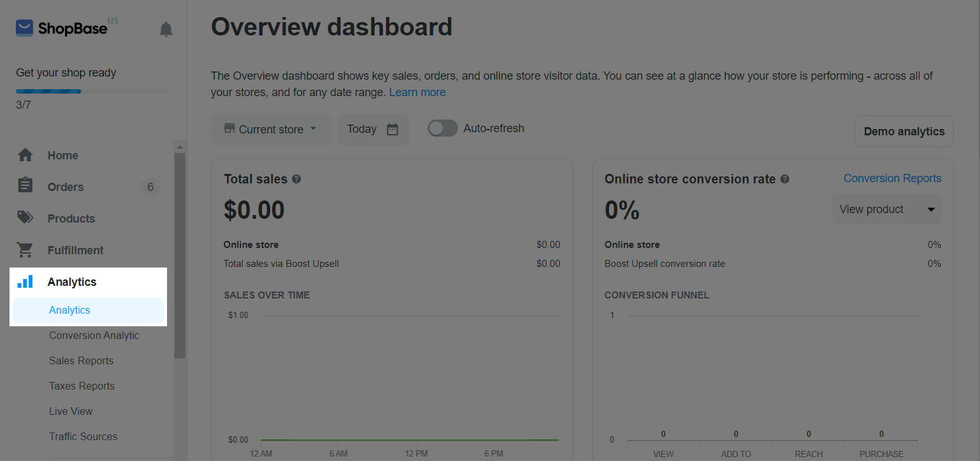The height and width of the screenshot is (461, 980).
Task: Click the sidebar scroll up arrow
Action: coord(180,147)
